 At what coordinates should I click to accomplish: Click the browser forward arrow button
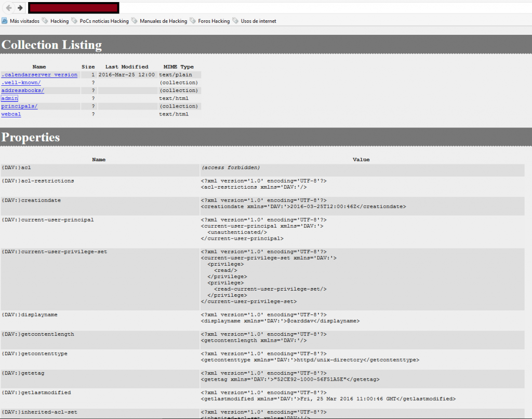(x=20, y=8)
